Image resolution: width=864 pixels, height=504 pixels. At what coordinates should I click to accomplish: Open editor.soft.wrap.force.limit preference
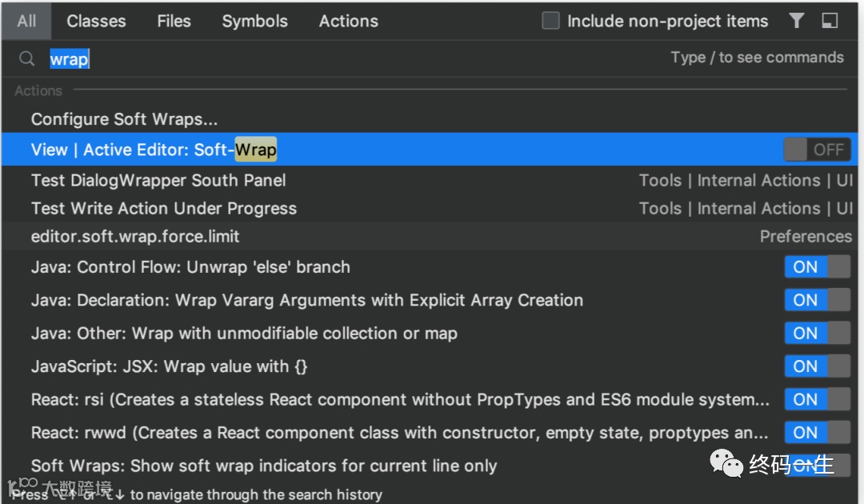click(x=135, y=237)
